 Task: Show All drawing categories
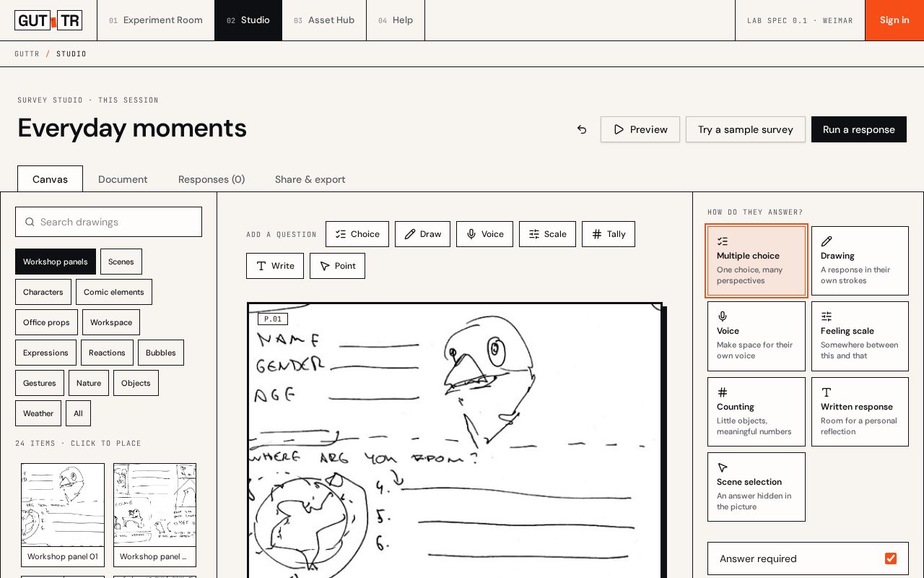point(78,413)
